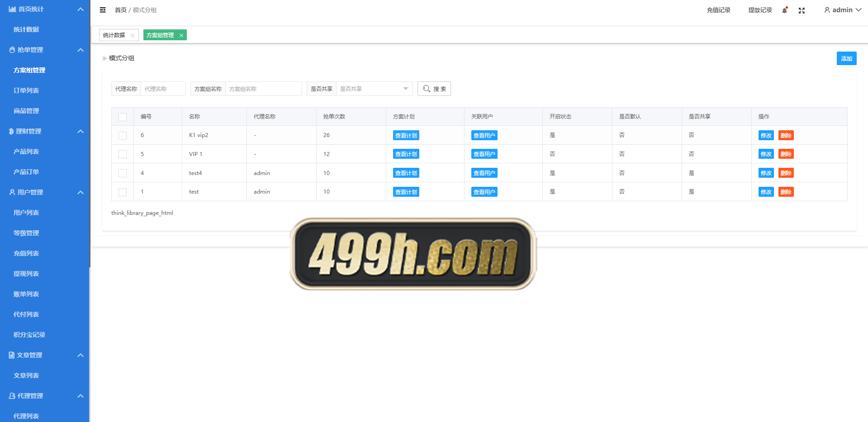Click the 抢单管理 fire icon
The height and width of the screenshot is (422, 868).
(x=12, y=50)
